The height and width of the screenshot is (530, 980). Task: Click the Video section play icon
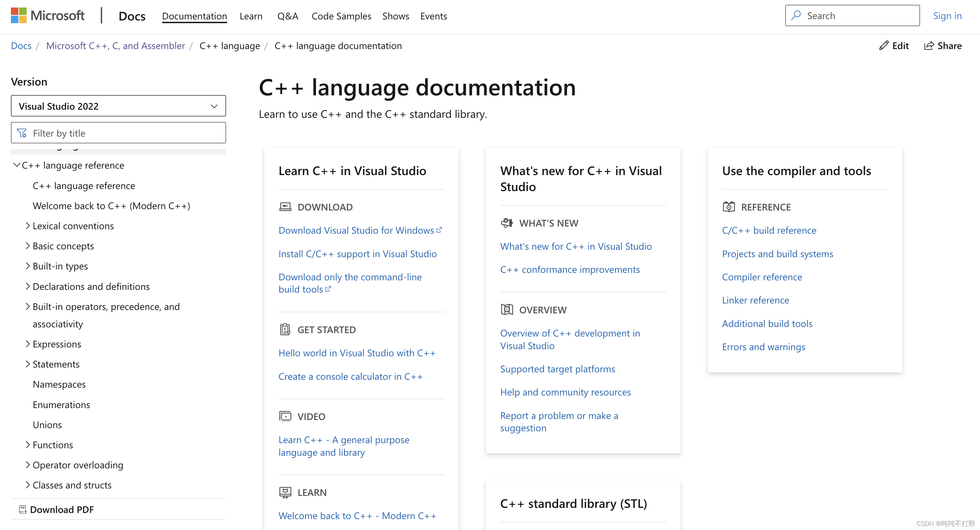285,416
